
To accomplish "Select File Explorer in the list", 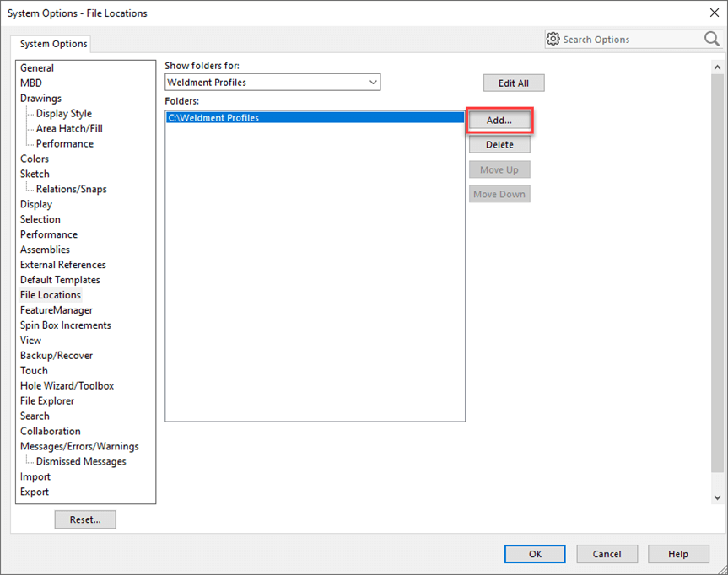I will (47, 400).
